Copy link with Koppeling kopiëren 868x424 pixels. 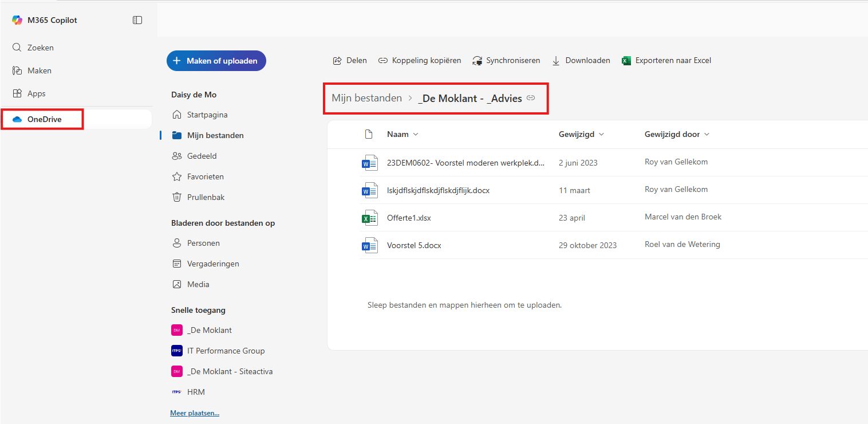click(420, 60)
